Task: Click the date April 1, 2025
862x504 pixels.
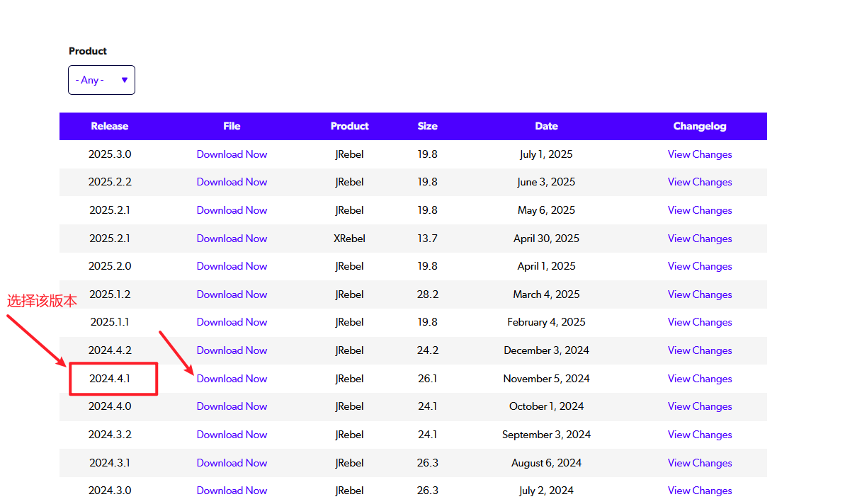Action: [547, 266]
